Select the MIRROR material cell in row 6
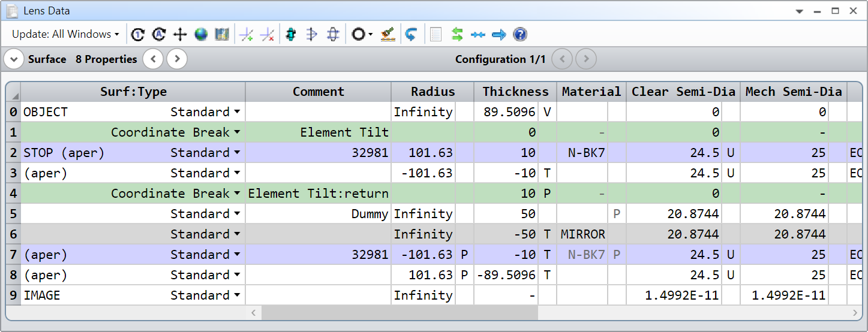This screenshot has width=868, height=332. pos(582,234)
